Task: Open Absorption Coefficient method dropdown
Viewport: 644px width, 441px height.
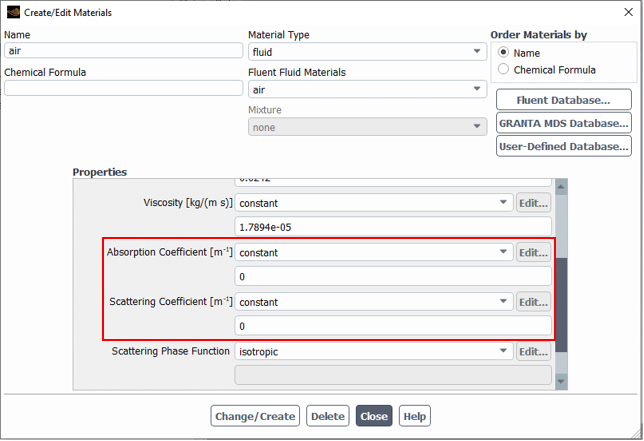Action: 373,253
